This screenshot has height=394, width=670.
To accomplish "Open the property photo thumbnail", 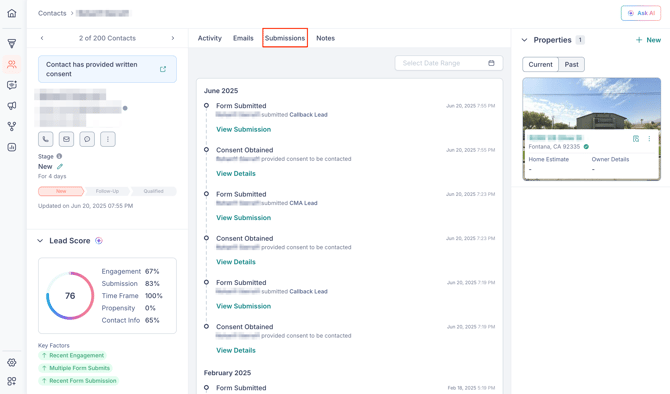I will click(x=591, y=103).
